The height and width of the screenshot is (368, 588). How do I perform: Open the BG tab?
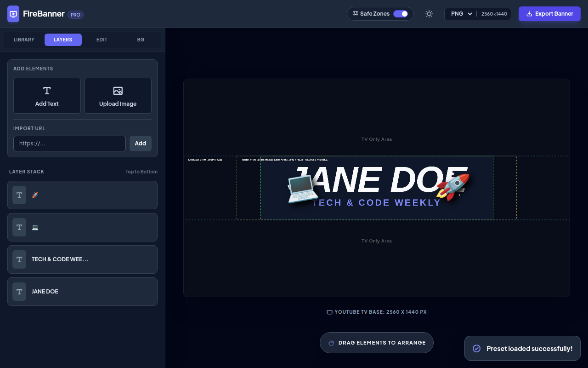coord(141,40)
